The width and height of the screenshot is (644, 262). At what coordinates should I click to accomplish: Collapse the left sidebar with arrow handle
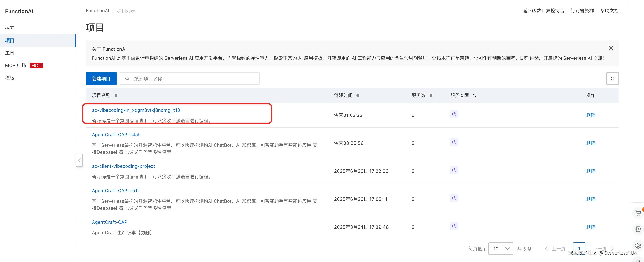(x=79, y=160)
